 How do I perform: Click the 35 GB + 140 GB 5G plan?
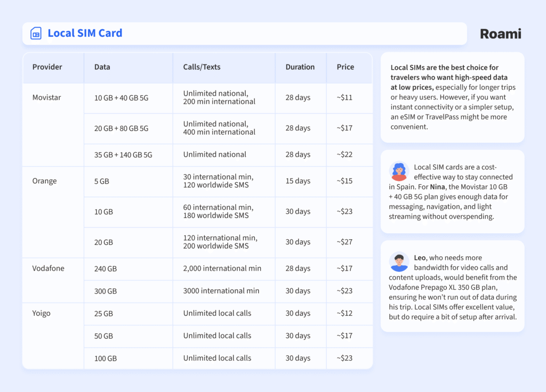point(123,154)
